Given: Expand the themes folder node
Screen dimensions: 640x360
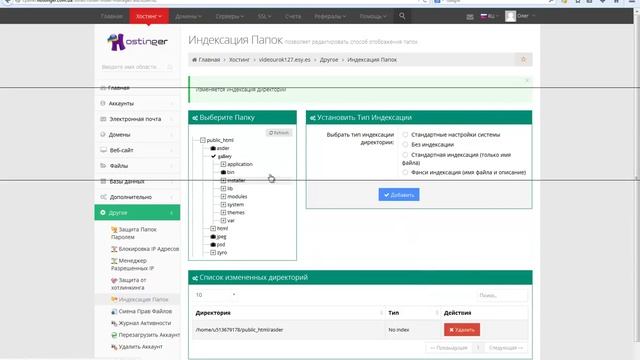Looking at the screenshot, I should coord(223,212).
